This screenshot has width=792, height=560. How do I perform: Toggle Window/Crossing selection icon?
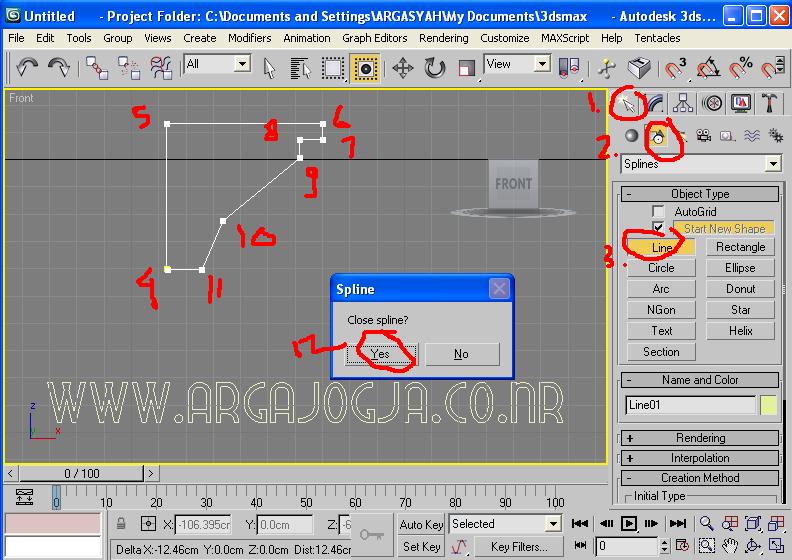click(x=365, y=68)
